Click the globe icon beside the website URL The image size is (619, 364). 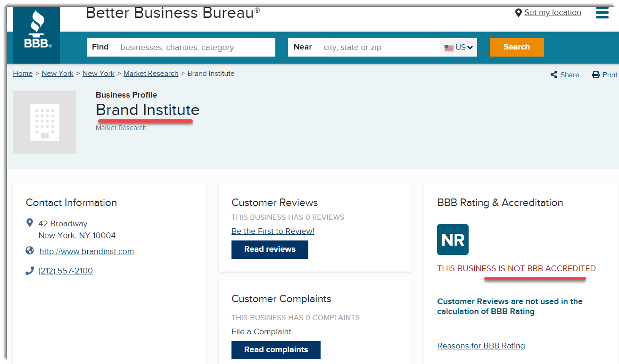[30, 250]
